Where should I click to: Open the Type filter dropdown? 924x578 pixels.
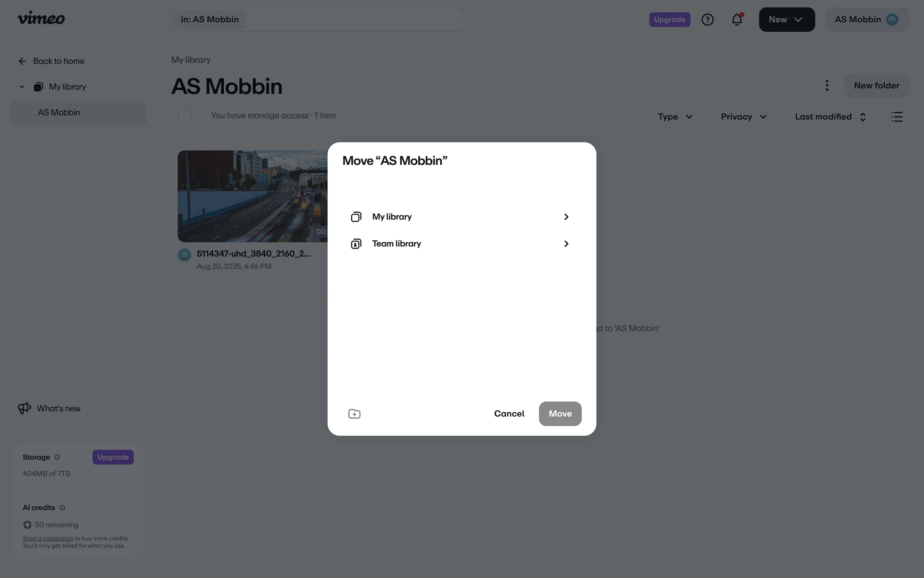pos(675,117)
